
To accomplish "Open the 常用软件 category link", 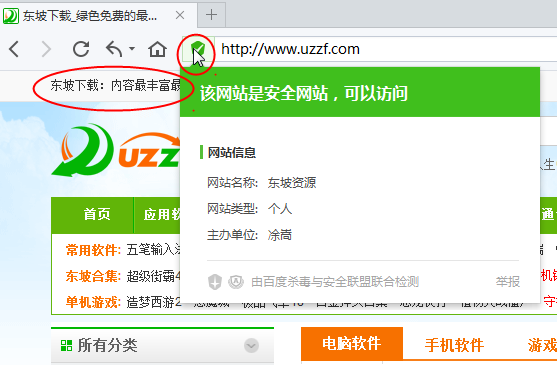I will 93,250.
